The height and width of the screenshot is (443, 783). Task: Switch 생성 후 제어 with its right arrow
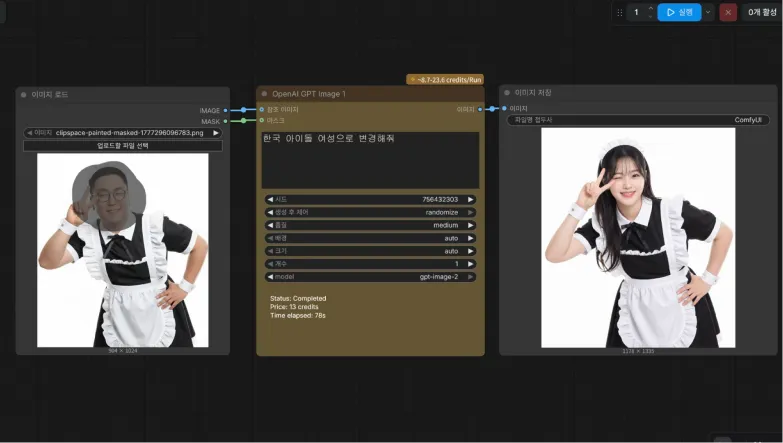(470, 213)
